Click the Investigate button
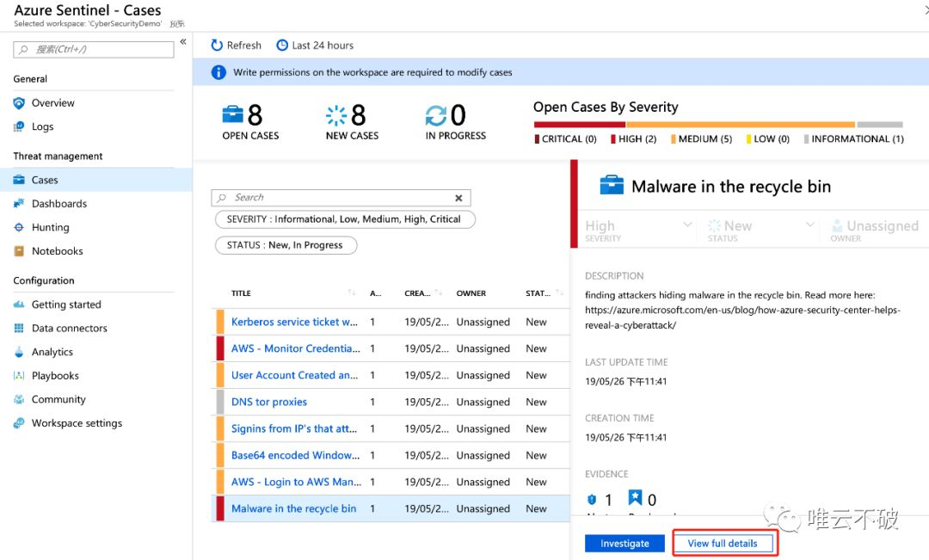 tap(624, 544)
